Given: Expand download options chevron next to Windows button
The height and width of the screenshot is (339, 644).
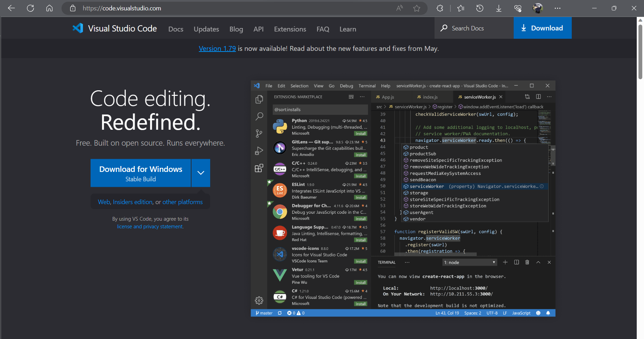Looking at the screenshot, I should coord(201,173).
